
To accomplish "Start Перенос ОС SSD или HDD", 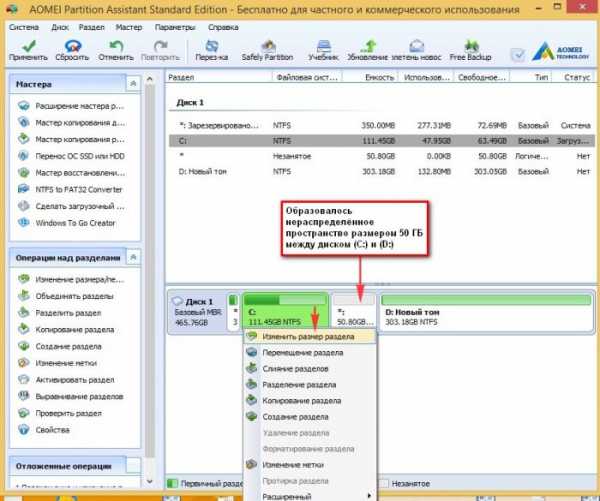I will click(x=72, y=156).
